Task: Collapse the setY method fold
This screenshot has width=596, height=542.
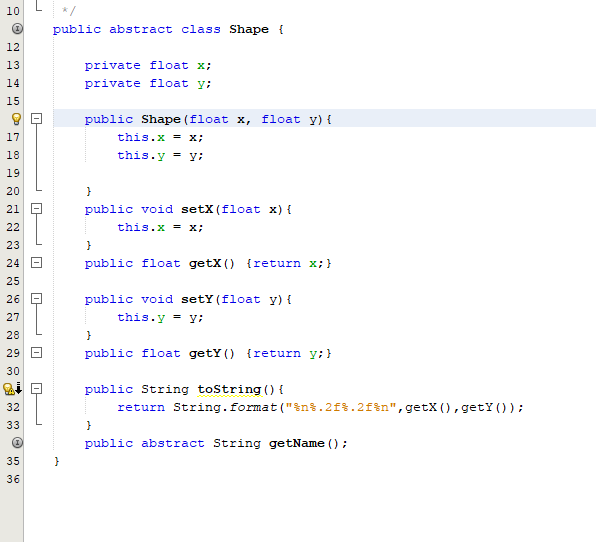Action: tap(36, 299)
